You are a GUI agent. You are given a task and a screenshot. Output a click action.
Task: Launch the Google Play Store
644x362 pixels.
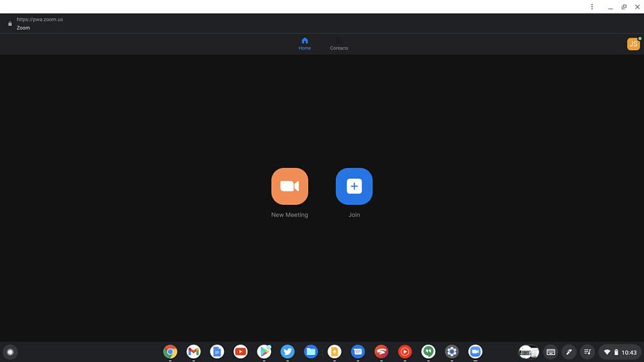click(x=264, y=352)
